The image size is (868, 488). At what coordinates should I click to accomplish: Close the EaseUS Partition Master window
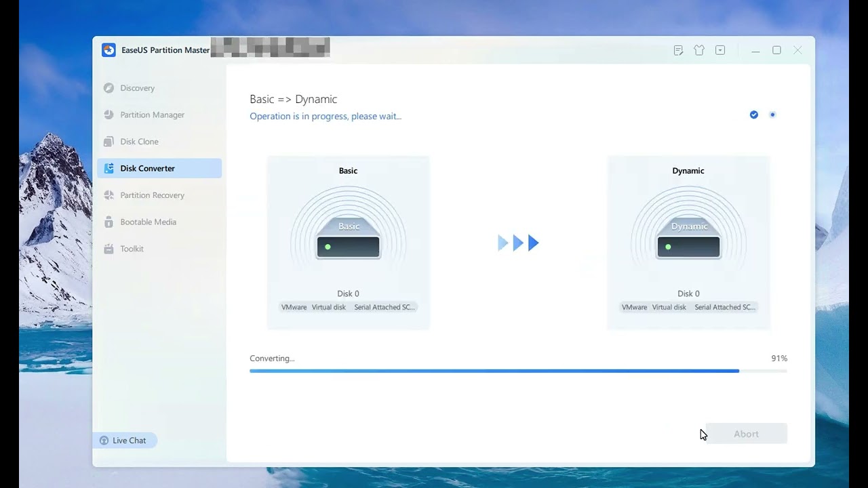tap(797, 50)
